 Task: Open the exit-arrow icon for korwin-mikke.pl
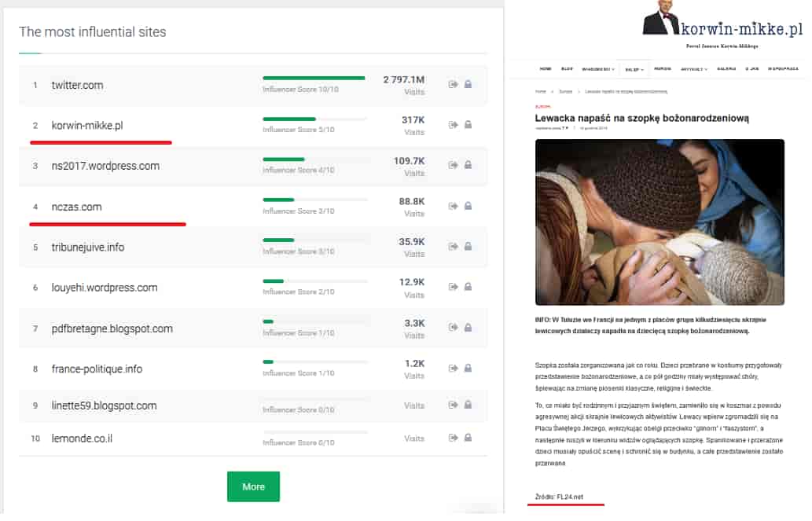pos(453,124)
